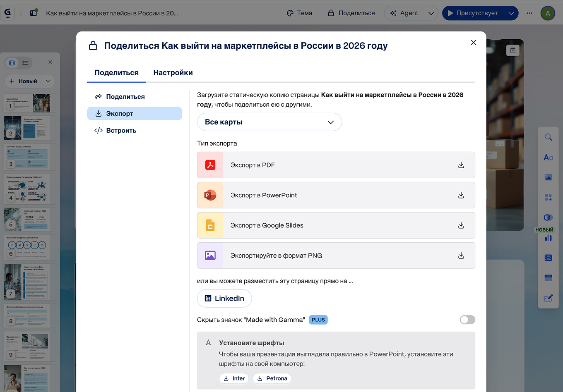Open the text styling (Aa) tool in sidebar
563x392 pixels.
548,157
